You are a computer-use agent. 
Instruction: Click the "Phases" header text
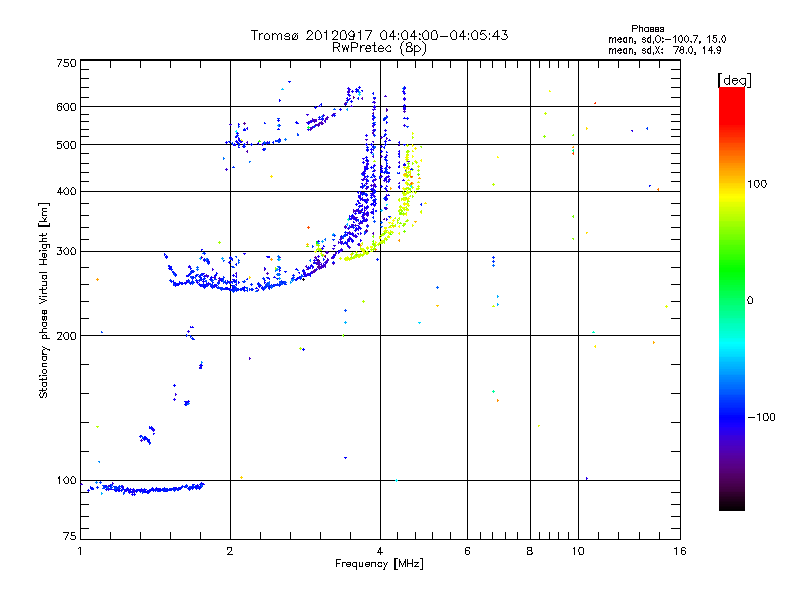pyautogui.click(x=647, y=29)
